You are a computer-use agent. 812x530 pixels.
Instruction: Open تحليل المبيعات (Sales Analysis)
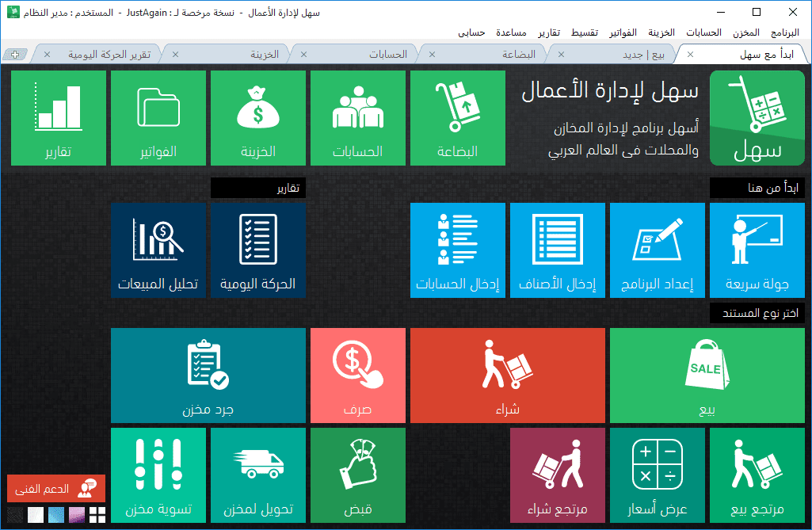click(158, 250)
